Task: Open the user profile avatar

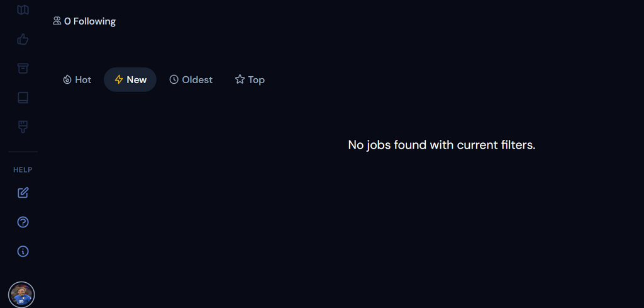Action: [21, 294]
